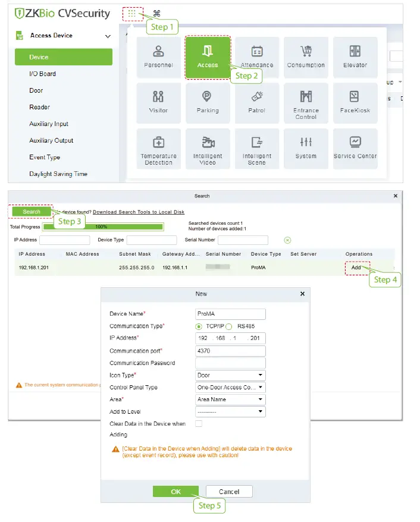Click the Device Name field
Image resolution: width=420 pixels, height=522 pixels.
point(230,314)
